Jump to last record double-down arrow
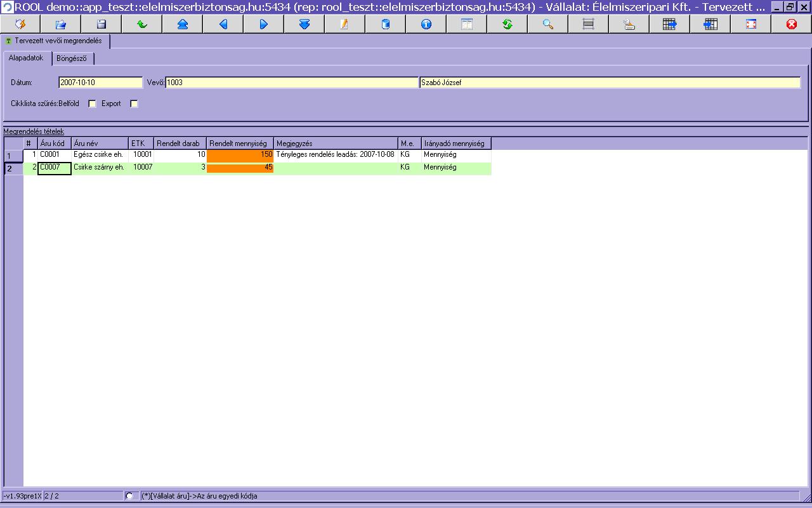The height and width of the screenshot is (508, 812). (x=304, y=24)
